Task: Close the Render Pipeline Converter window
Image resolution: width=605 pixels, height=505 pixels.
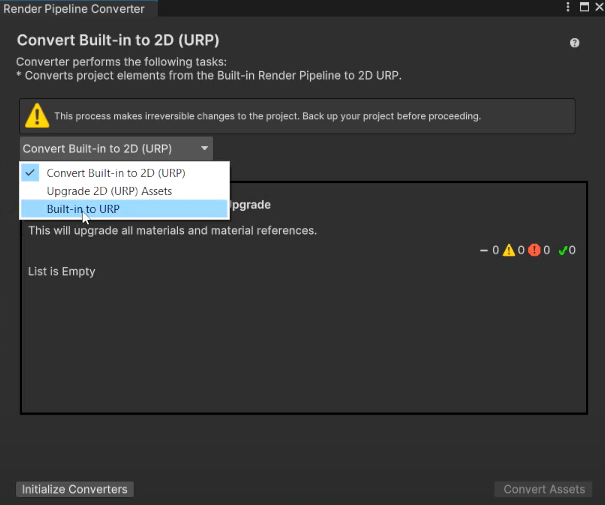Action: 599,7
